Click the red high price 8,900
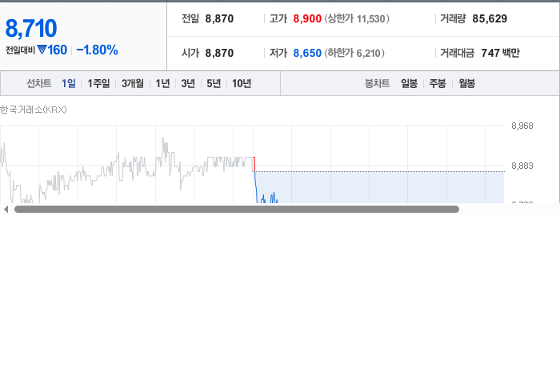This screenshot has width=560, height=392. coord(307,18)
